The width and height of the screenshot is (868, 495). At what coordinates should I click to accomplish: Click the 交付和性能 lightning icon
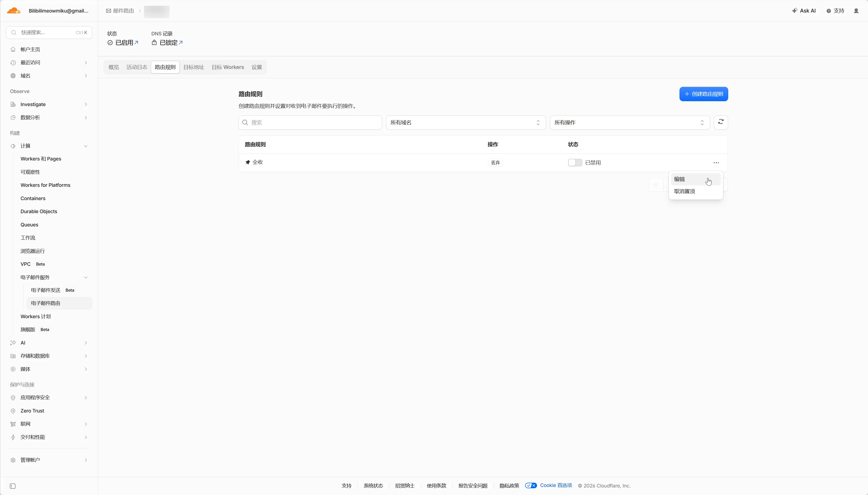(x=13, y=437)
